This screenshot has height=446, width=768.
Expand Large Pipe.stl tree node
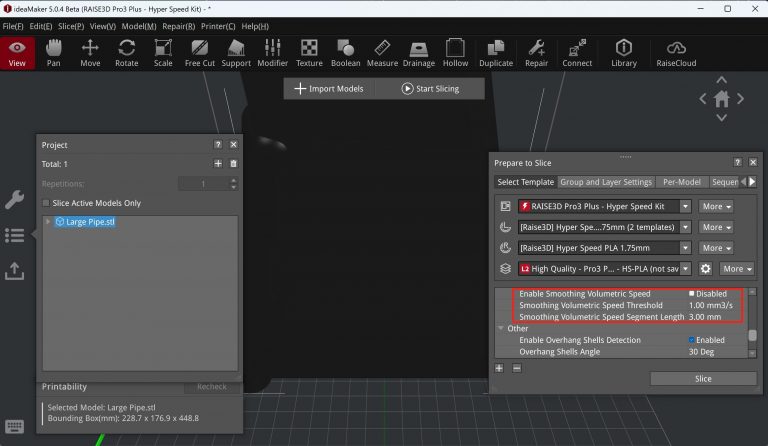tap(48, 221)
